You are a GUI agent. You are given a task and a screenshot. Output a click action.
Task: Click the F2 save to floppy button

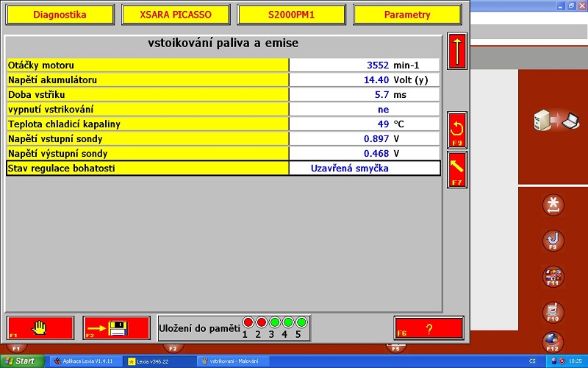pyautogui.click(x=116, y=327)
